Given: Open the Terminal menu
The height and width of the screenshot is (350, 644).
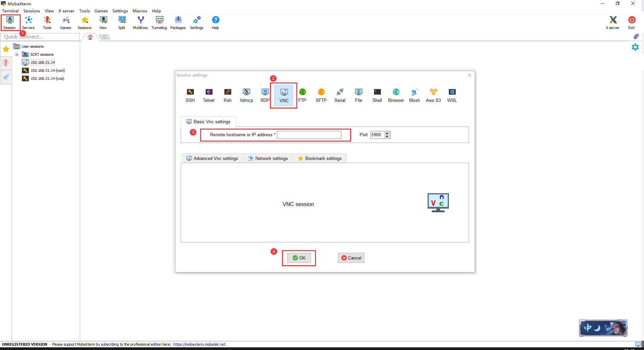Looking at the screenshot, I should [10, 11].
